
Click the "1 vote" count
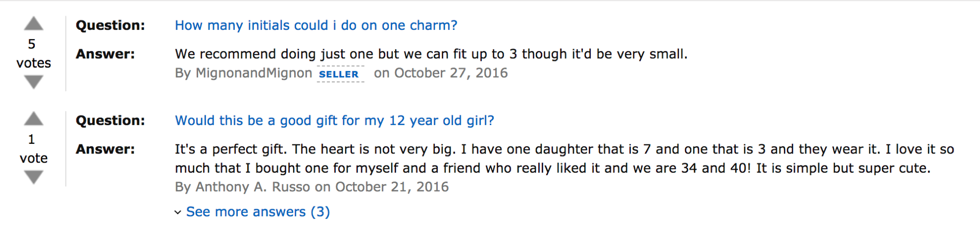pos(33,149)
